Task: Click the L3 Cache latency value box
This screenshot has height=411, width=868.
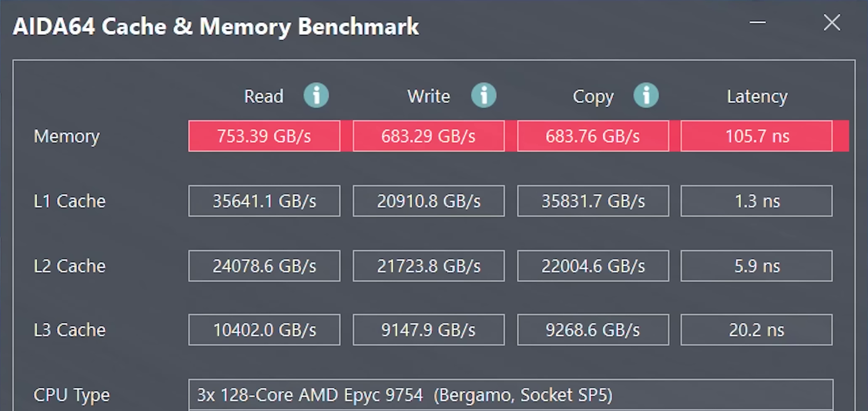Action: click(x=756, y=329)
